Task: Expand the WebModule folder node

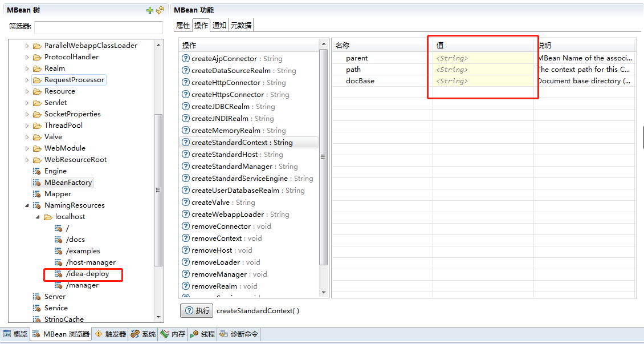Action: pos(27,148)
